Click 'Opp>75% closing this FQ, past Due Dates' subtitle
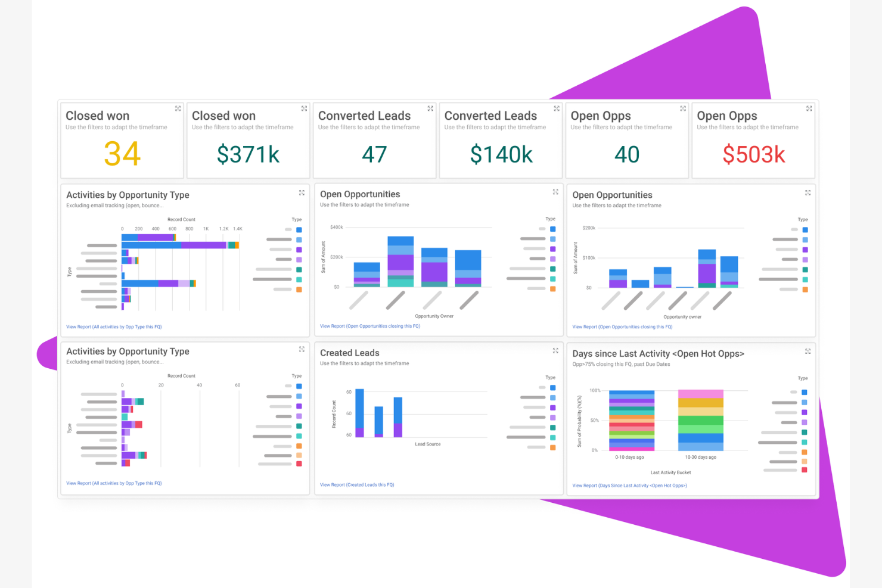 pyautogui.click(x=621, y=365)
